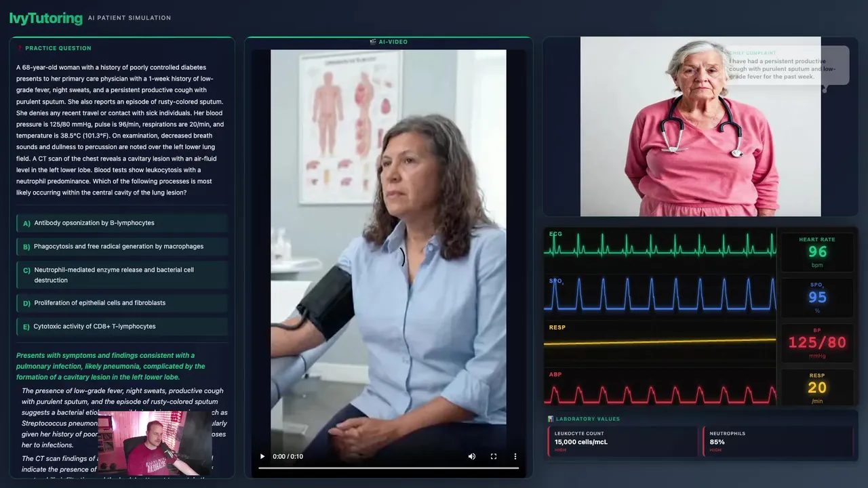Click the chief complaint speech bubble
This screenshot has width=868, height=488.
787,65
